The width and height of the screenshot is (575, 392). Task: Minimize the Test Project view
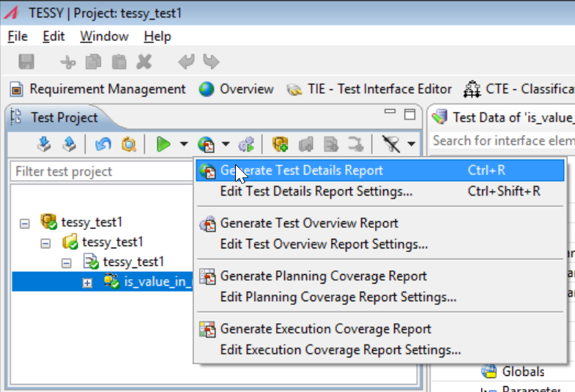tap(390, 111)
